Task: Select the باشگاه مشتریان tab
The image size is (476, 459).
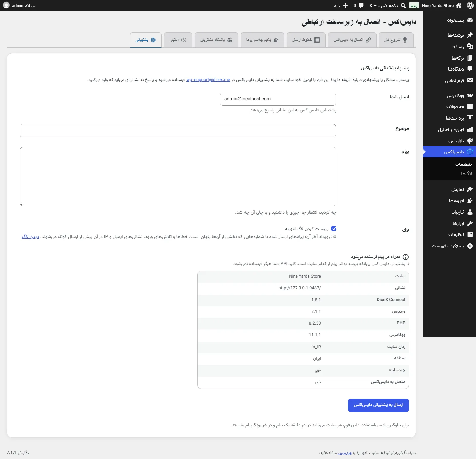Action: coord(217,40)
